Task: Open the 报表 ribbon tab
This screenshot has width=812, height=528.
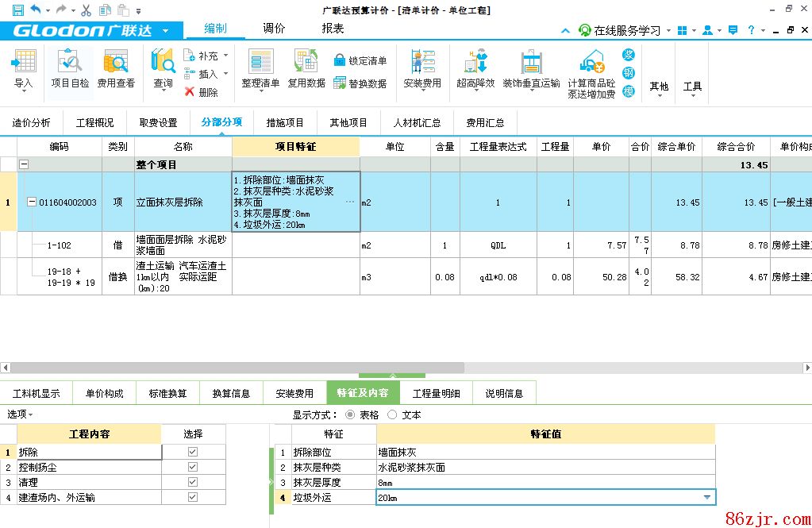Action: [333, 29]
